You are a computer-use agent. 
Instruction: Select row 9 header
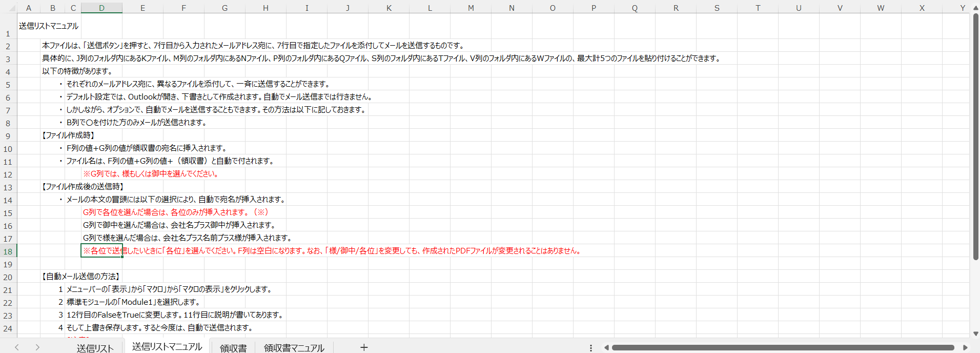[8, 136]
